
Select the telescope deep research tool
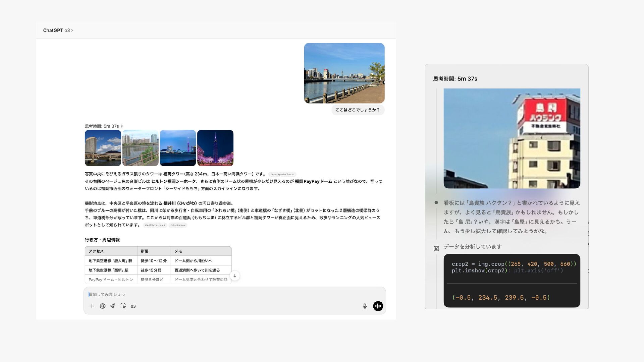click(113, 306)
